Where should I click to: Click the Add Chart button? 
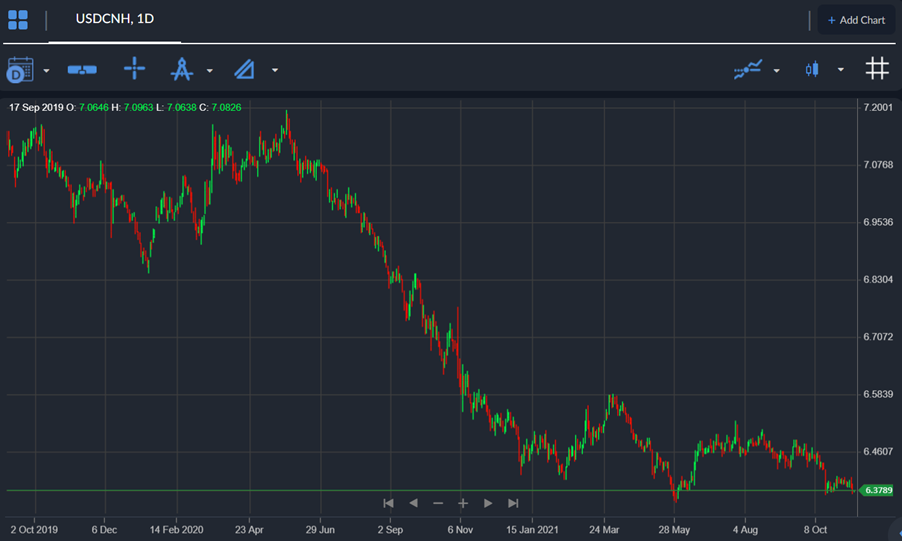[x=856, y=20]
